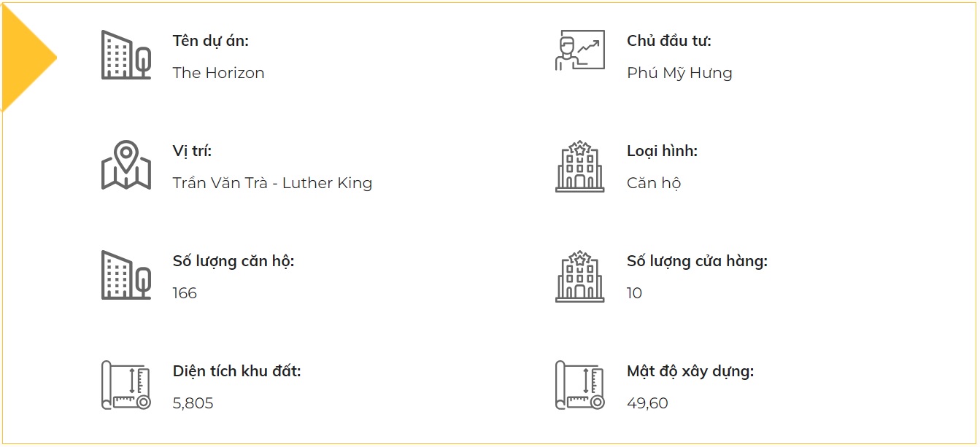Click the Tên dự án label
Image resolution: width=980 pixels, height=447 pixels.
210,41
